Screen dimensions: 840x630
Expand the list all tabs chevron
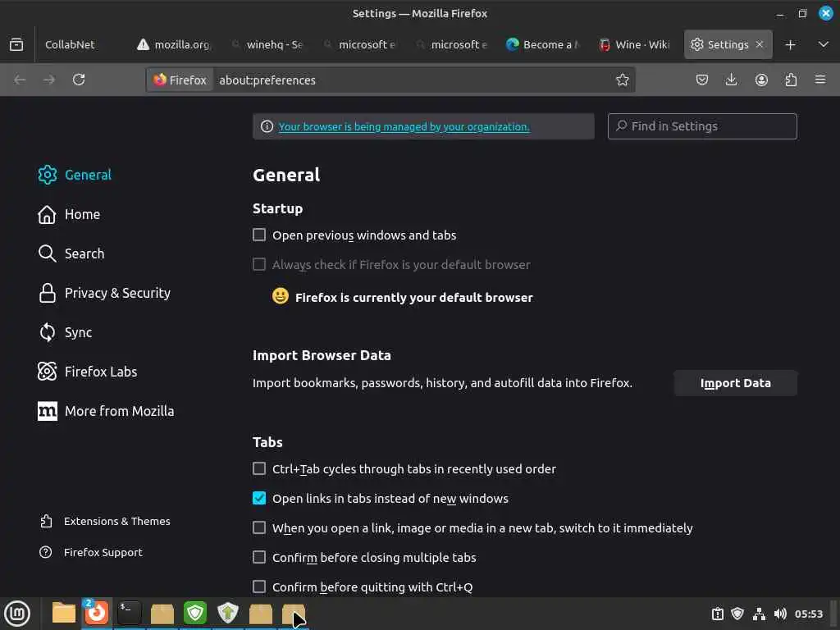(x=824, y=44)
